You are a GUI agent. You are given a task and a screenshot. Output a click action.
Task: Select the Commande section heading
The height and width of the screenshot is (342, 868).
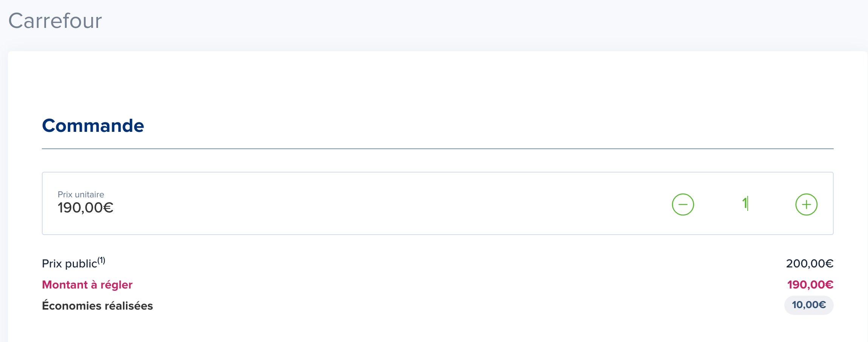click(x=93, y=125)
